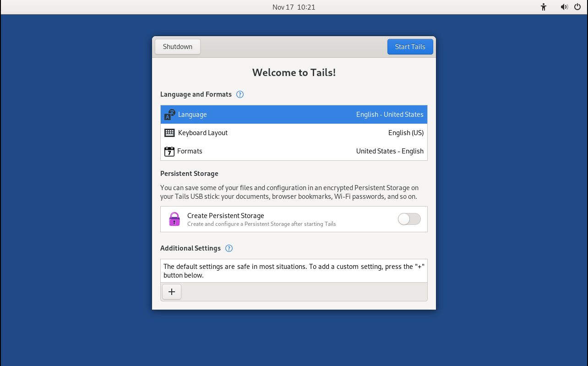Click the Formats calendar icon
The image size is (588, 366).
[x=169, y=151]
